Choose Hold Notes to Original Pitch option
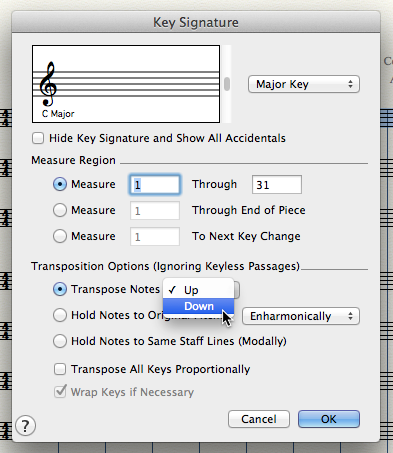The height and width of the screenshot is (453, 393). pos(60,315)
